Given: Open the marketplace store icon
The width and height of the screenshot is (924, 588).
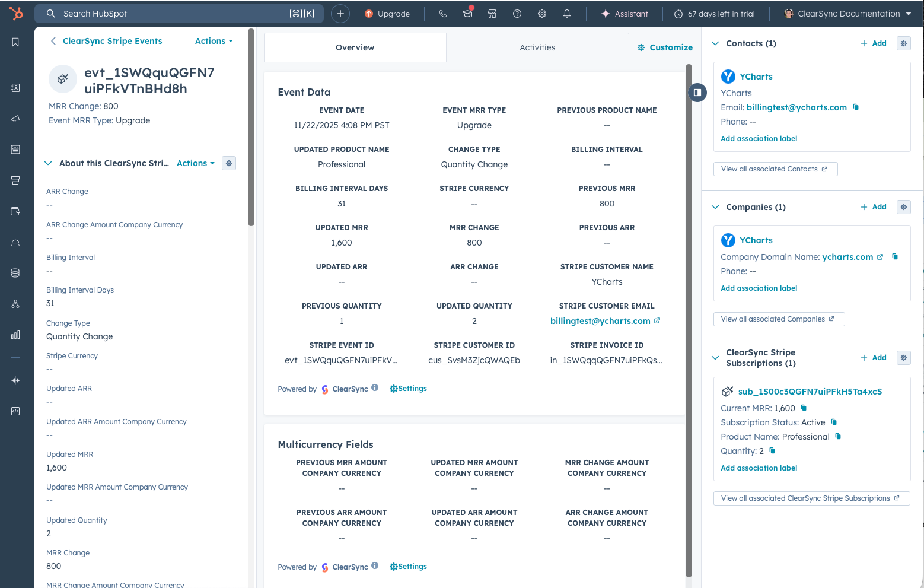Looking at the screenshot, I should coord(492,14).
